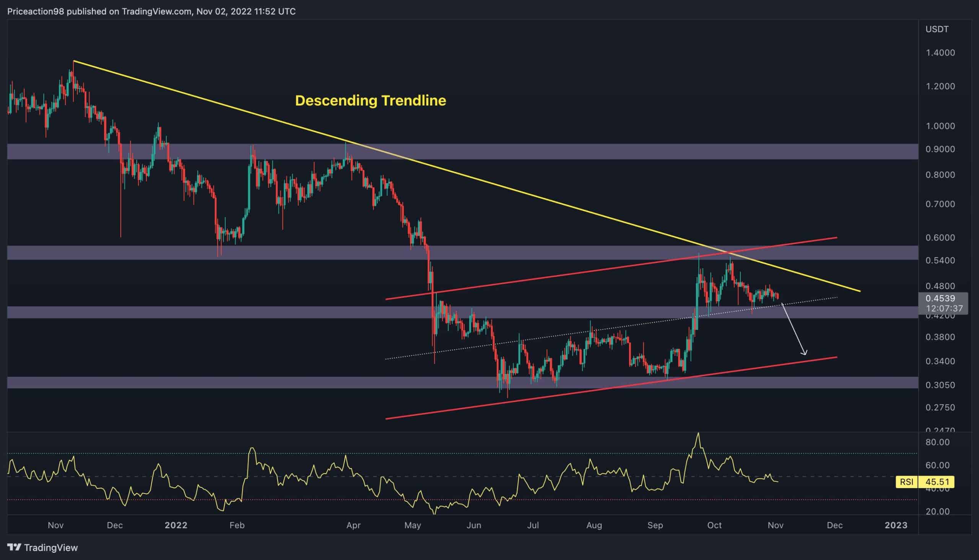Click the 0.4800 price axis label
This screenshot has height=560, width=979.
point(940,286)
